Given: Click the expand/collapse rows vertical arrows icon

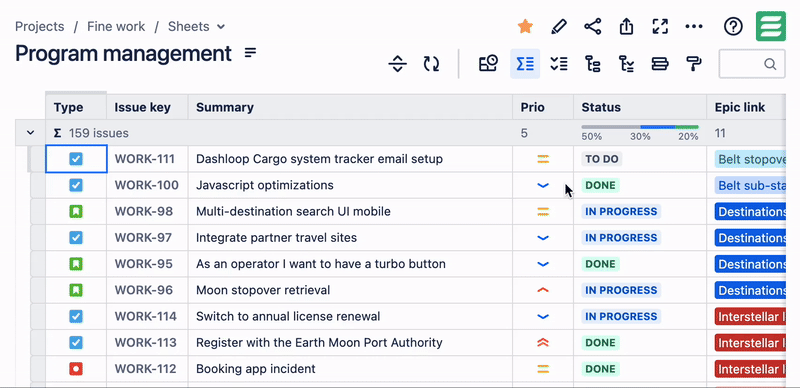Looking at the screenshot, I should pos(397,64).
